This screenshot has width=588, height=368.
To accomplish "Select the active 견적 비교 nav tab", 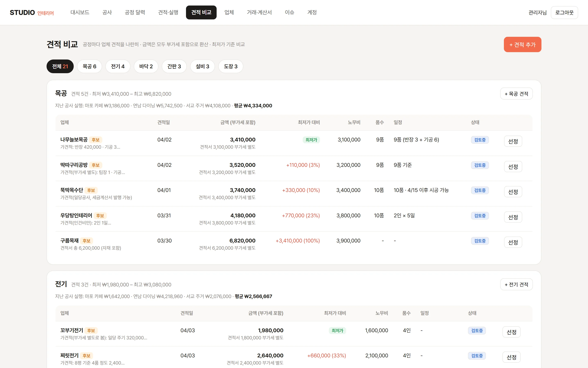I will point(201,12).
